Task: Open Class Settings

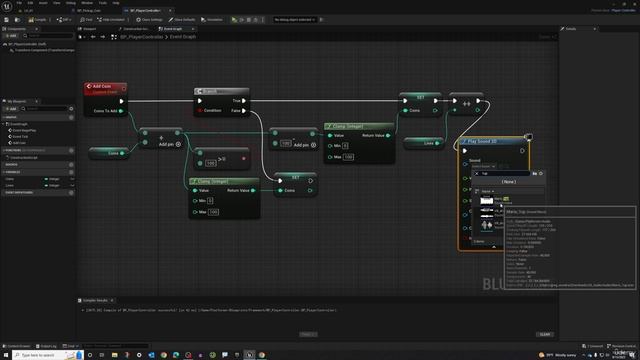Action: (149, 20)
